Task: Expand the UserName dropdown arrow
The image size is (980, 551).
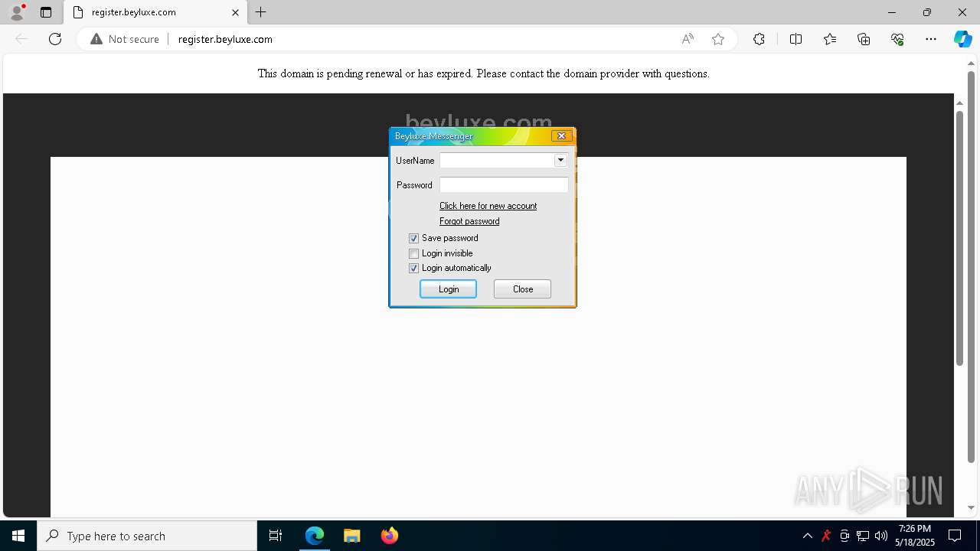Action: (560, 160)
